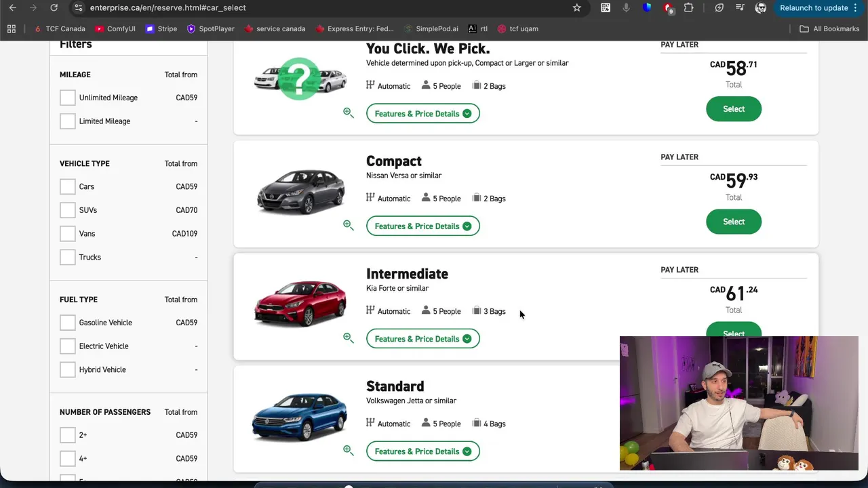Click the Standard heading

pyautogui.click(x=395, y=386)
